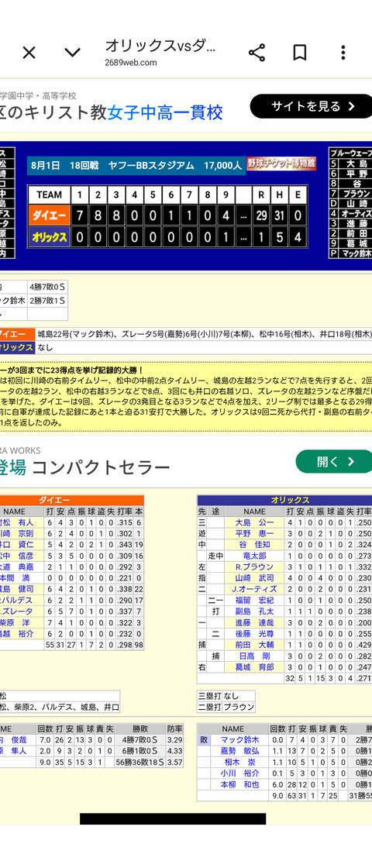The width and height of the screenshot is (372, 868).
Task: Tap the 2689web.com address text
Action: [131, 63]
